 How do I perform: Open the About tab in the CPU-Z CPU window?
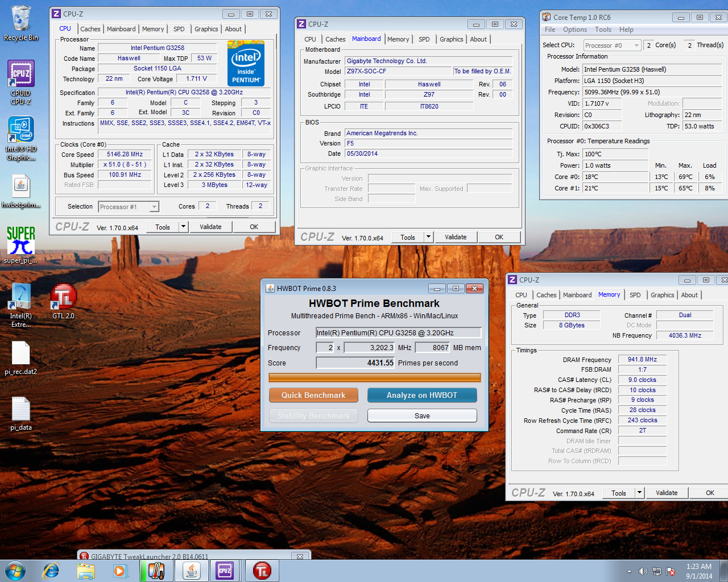coord(233,29)
